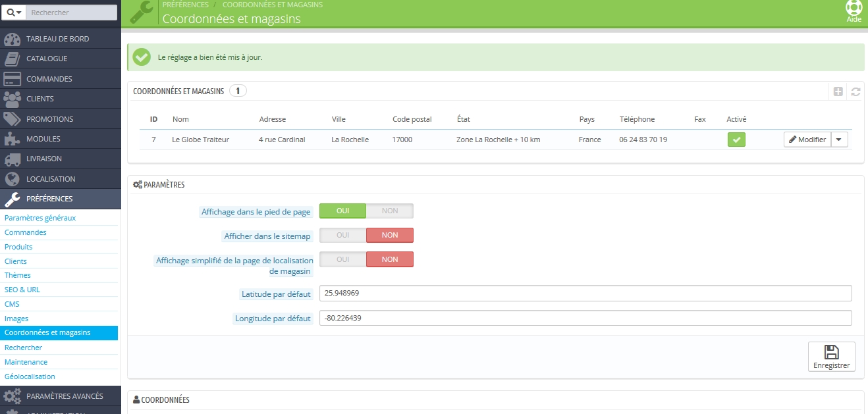This screenshot has width=868, height=414.
Task: Click the Préférences breadcrumb link
Action: [x=186, y=5]
